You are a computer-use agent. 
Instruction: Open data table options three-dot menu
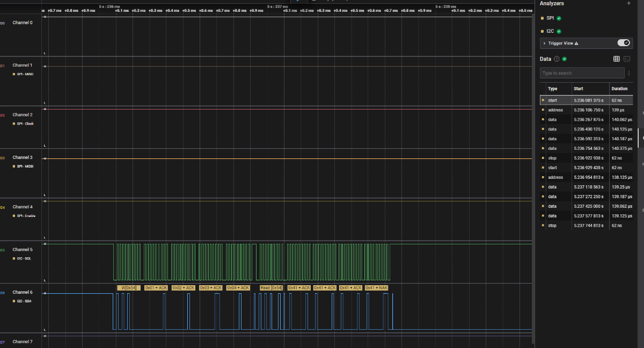point(628,73)
